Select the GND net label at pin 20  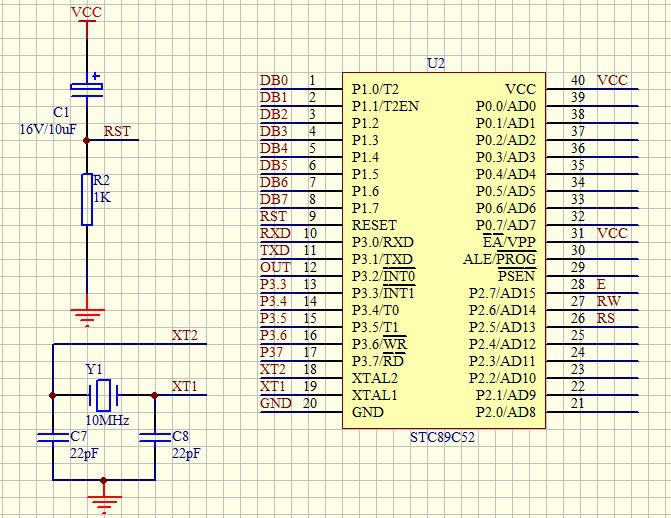[x=276, y=403]
